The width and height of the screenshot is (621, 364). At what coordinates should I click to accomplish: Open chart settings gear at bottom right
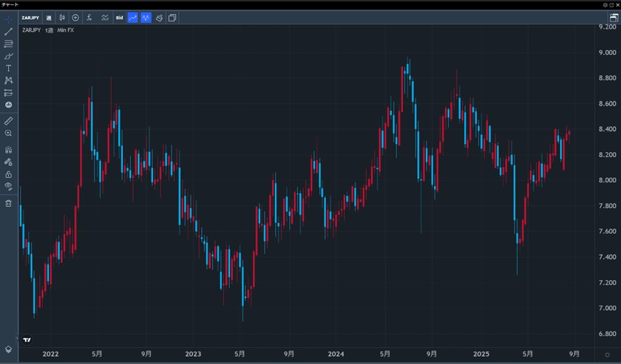(607, 355)
